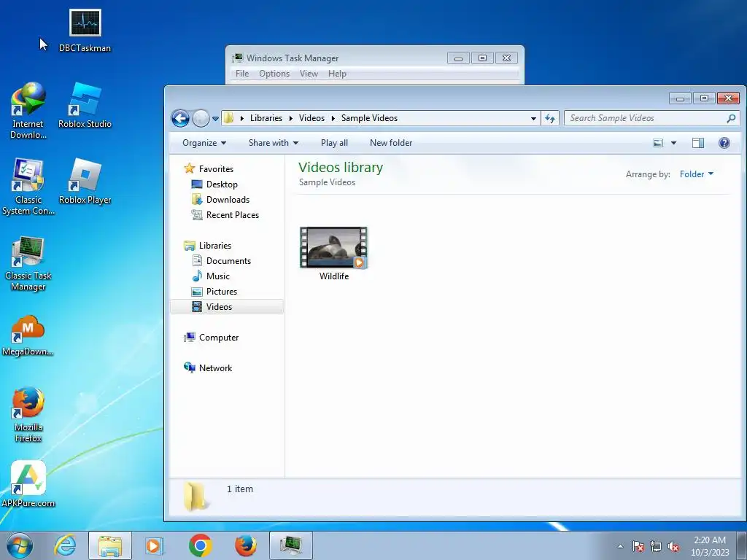The width and height of the screenshot is (747, 560).
Task: Launch Internet Explorer from the taskbar
Action: point(65,545)
